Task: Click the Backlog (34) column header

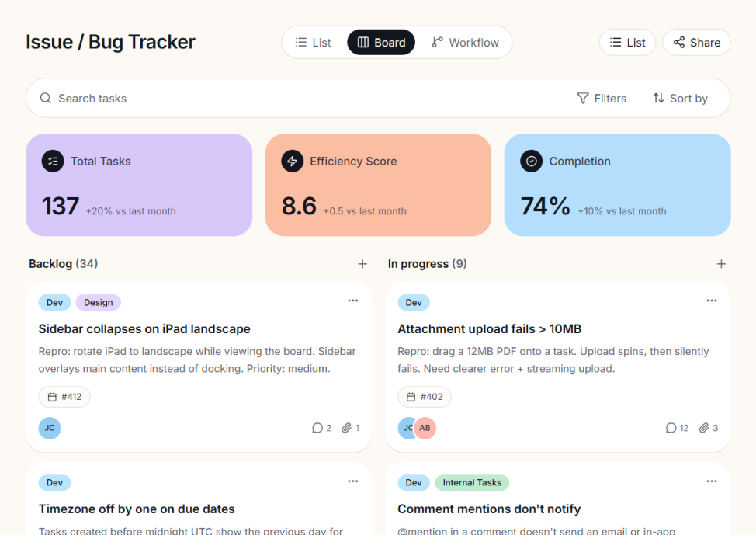Action: tap(63, 264)
